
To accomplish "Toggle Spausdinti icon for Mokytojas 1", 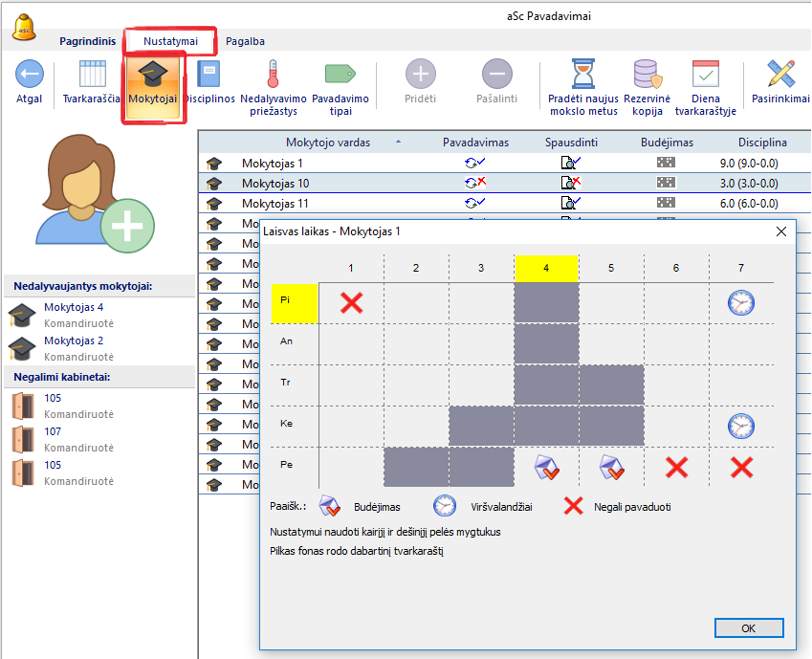I will point(571,163).
